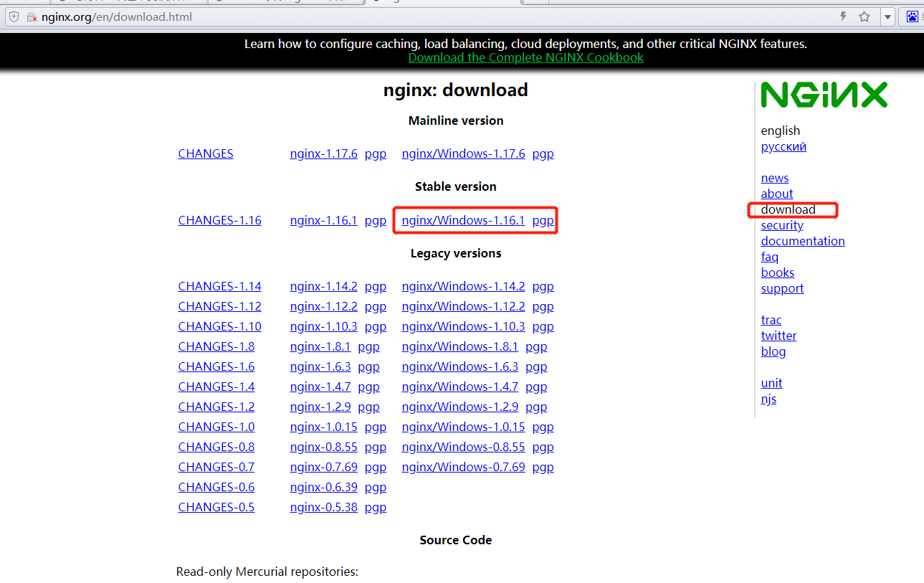
Task: Open CHANGES-1.2 link
Action: pos(216,407)
